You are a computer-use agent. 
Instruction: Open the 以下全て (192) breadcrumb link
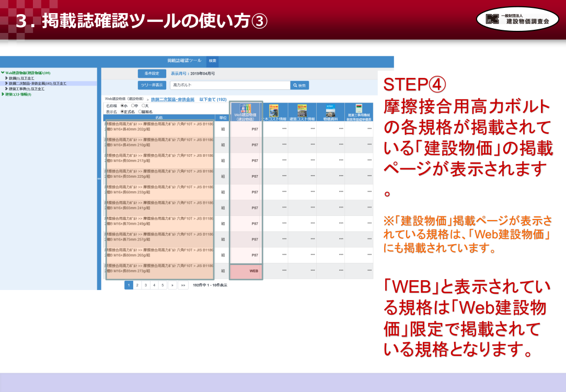pyautogui.click(x=213, y=100)
